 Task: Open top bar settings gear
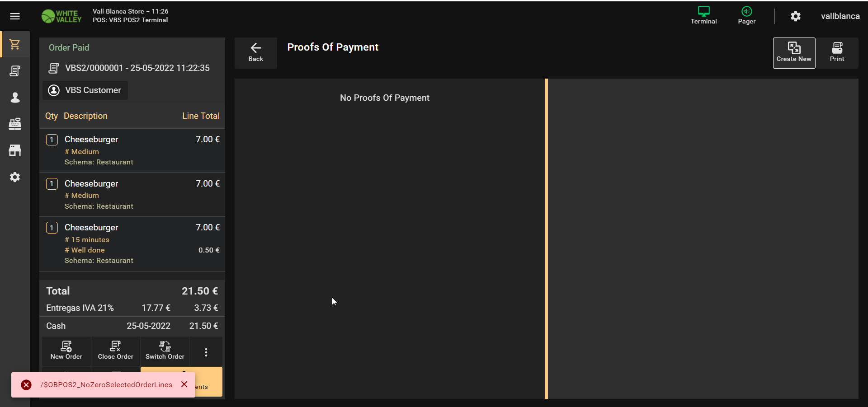[x=796, y=16]
